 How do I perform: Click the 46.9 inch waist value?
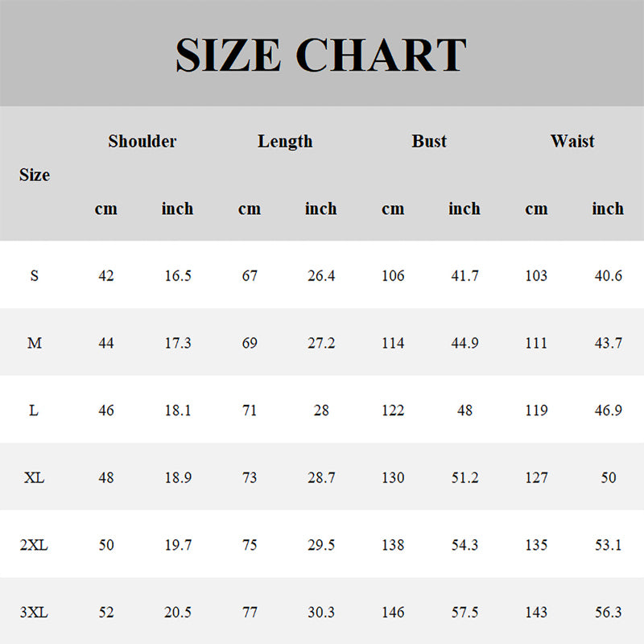pyautogui.click(x=608, y=411)
